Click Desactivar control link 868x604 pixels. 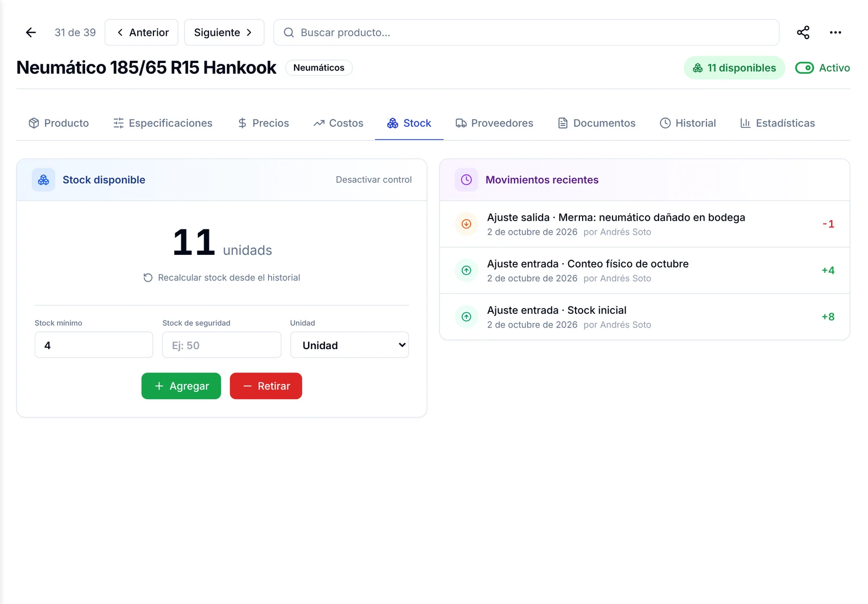(x=374, y=179)
